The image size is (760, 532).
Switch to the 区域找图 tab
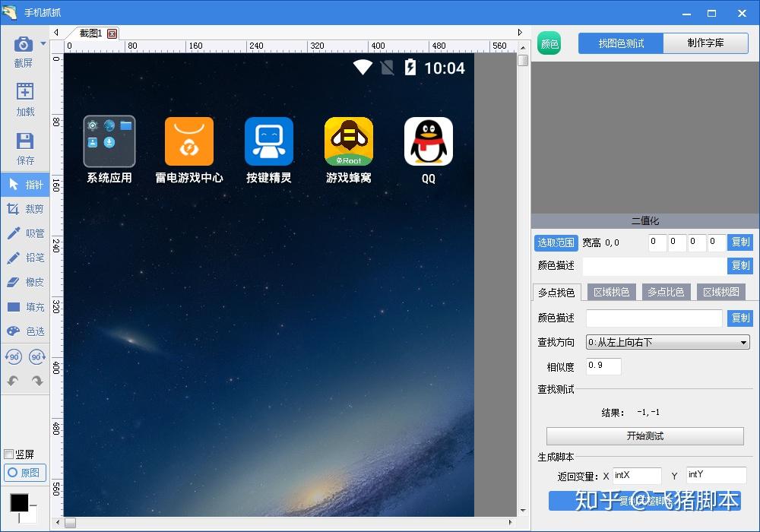tap(720, 291)
